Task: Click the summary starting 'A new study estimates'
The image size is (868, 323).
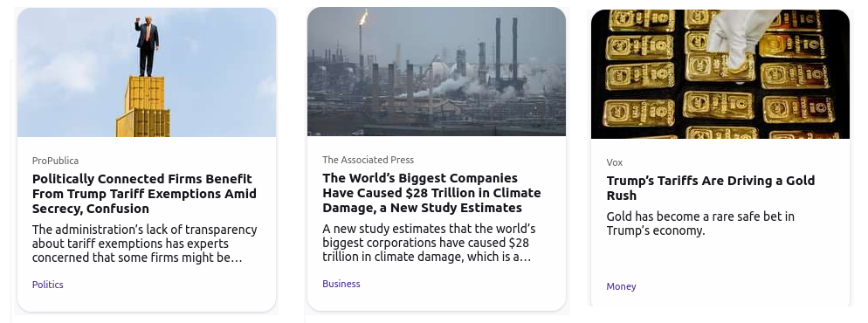Action: (429, 243)
